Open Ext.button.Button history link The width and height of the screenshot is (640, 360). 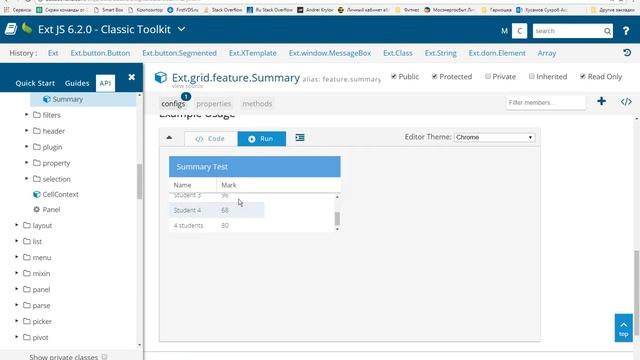(x=100, y=53)
